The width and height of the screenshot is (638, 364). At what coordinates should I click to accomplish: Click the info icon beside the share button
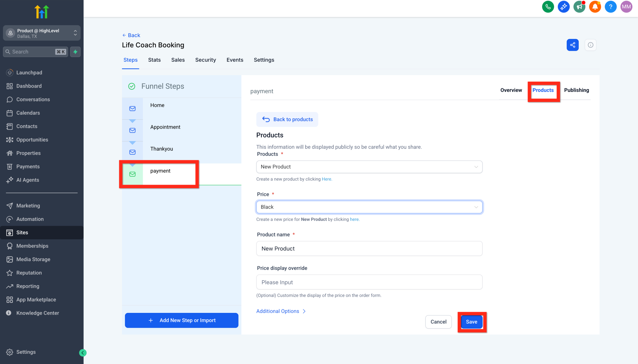point(591,45)
